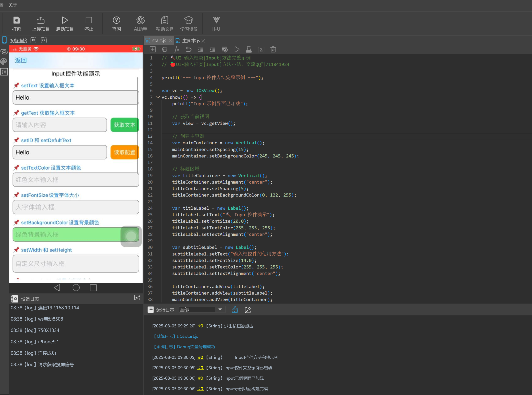The height and width of the screenshot is (395, 532).
Task: Tap the orange 读取配置 button
Action: click(124, 152)
